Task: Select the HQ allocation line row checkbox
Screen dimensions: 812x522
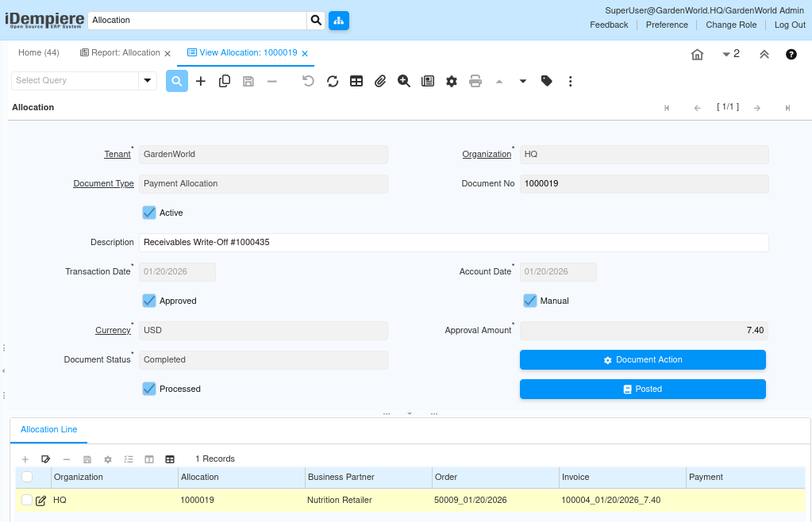Action: pyautogui.click(x=27, y=500)
